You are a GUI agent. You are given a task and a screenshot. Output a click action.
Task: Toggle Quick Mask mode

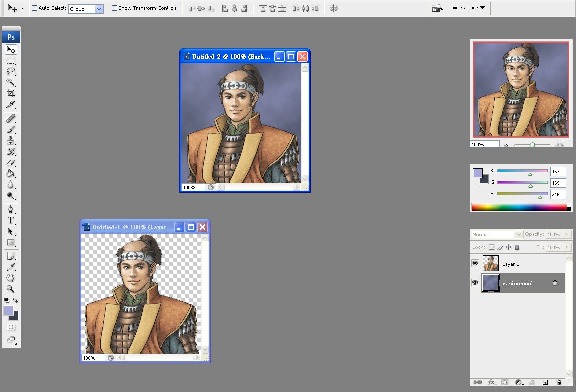tap(11, 327)
